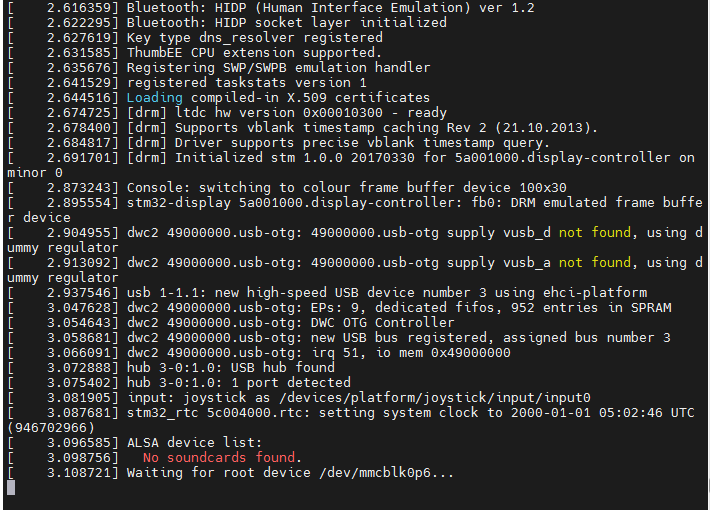The width and height of the screenshot is (710, 510).
Task: Click yellow "not found" on vusb_d line
Action: 594,232
